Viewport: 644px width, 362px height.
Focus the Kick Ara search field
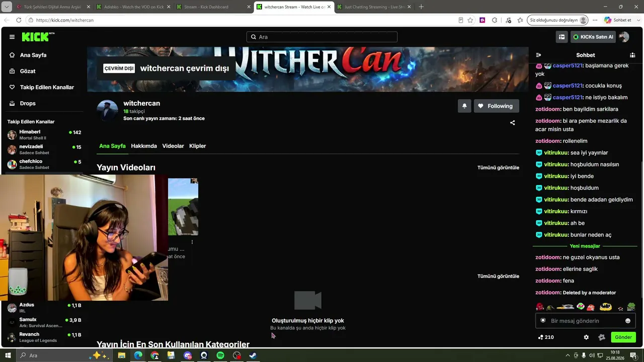[x=322, y=37]
